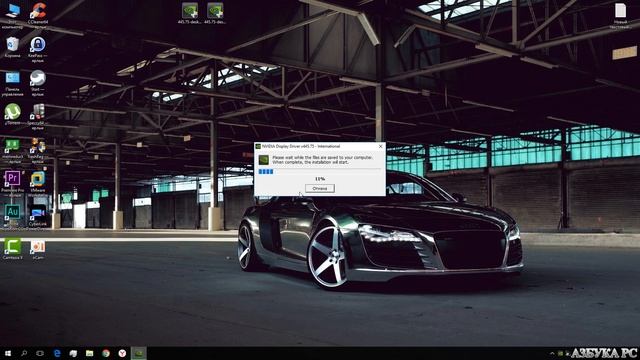The width and height of the screenshot is (640, 360).
Task: Select the right 445.75-desk NVIDIA installer file
Action: pos(215,13)
